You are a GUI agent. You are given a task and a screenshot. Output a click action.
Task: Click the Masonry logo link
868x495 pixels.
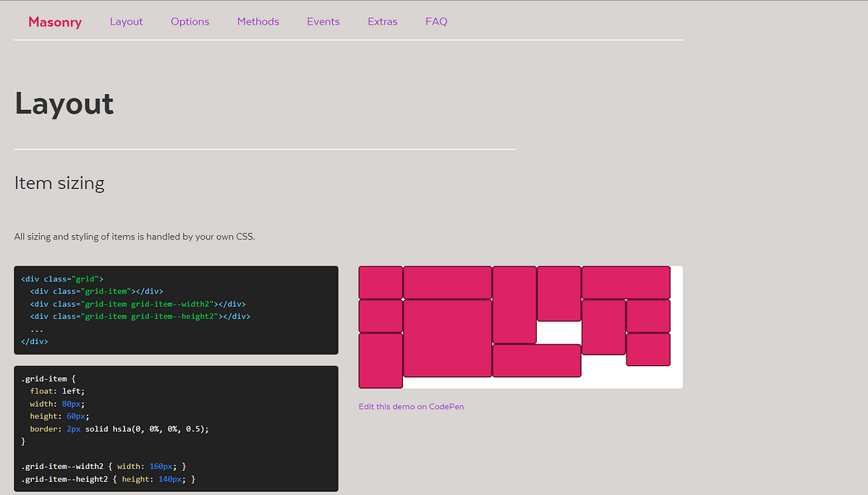coord(55,22)
